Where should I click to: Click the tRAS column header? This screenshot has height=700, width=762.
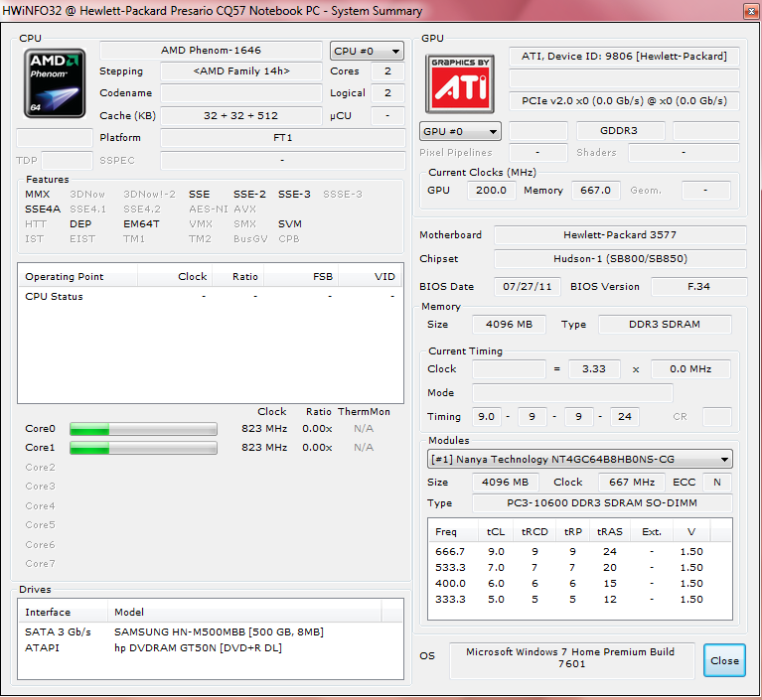(610, 532)
